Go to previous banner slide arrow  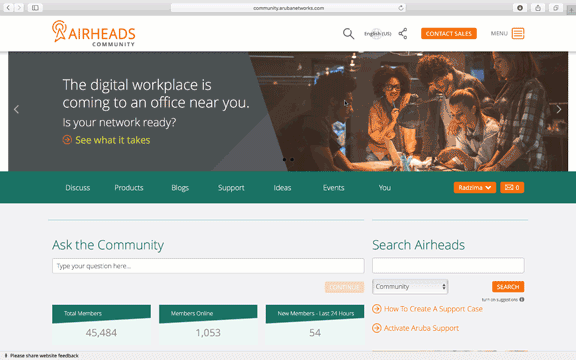[16, 109]
